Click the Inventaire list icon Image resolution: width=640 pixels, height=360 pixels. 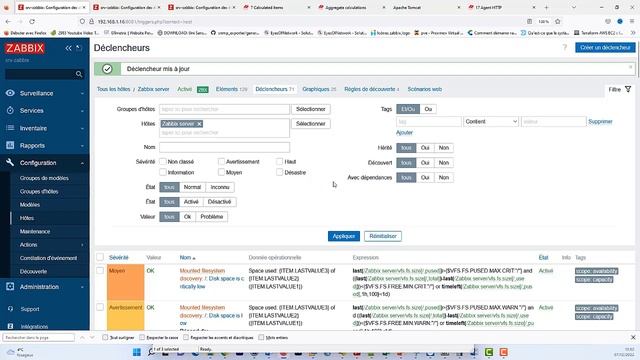[10, 128]
